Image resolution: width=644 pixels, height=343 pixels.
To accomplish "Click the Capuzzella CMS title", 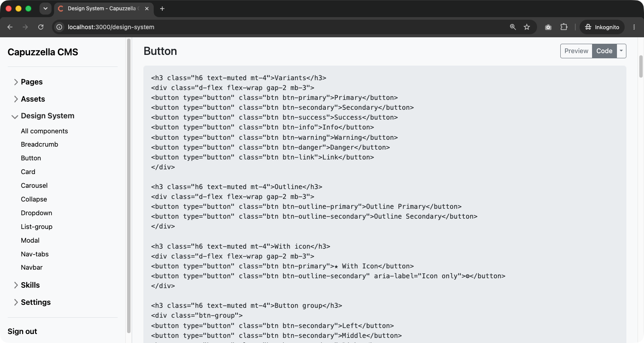I will [x=43, y=52].
